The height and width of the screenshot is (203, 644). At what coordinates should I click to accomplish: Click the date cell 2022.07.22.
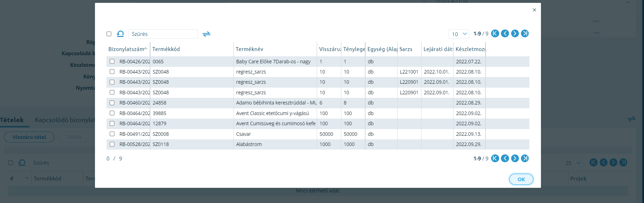click(x=469, y=62)
